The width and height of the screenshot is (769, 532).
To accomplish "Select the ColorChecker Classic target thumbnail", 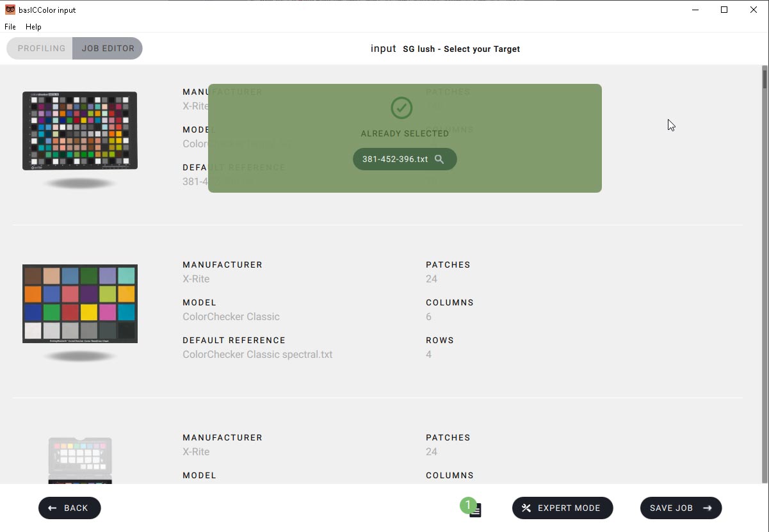I will coord(80,303).
